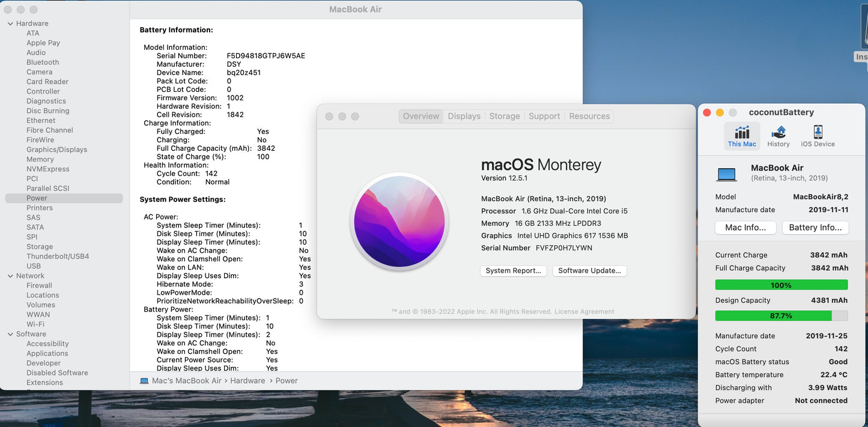Click the MacBook Air laptop icon

tap(727, 174)
